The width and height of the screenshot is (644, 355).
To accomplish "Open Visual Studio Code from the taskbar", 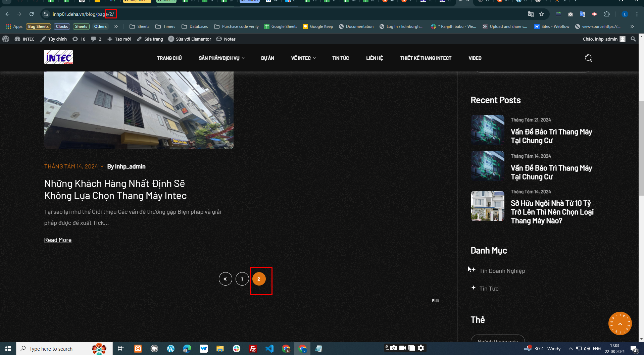I will pyautogui.click(x=269, y=349).
